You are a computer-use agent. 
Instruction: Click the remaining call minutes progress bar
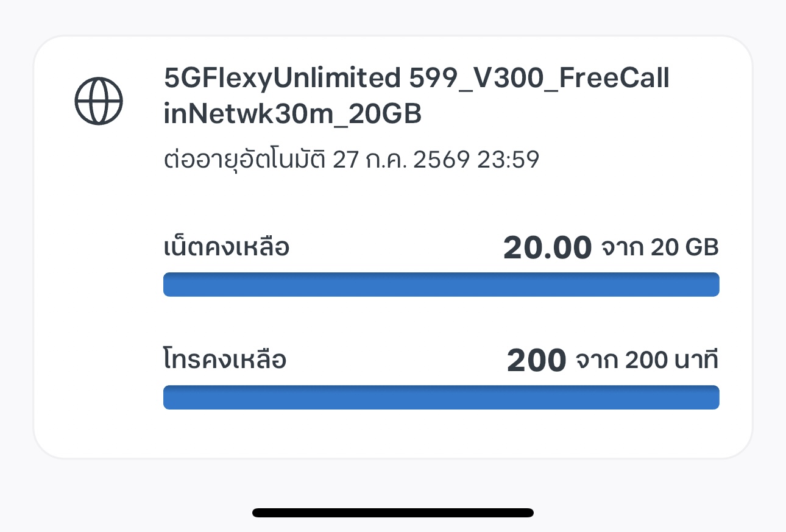coord(441,397)
